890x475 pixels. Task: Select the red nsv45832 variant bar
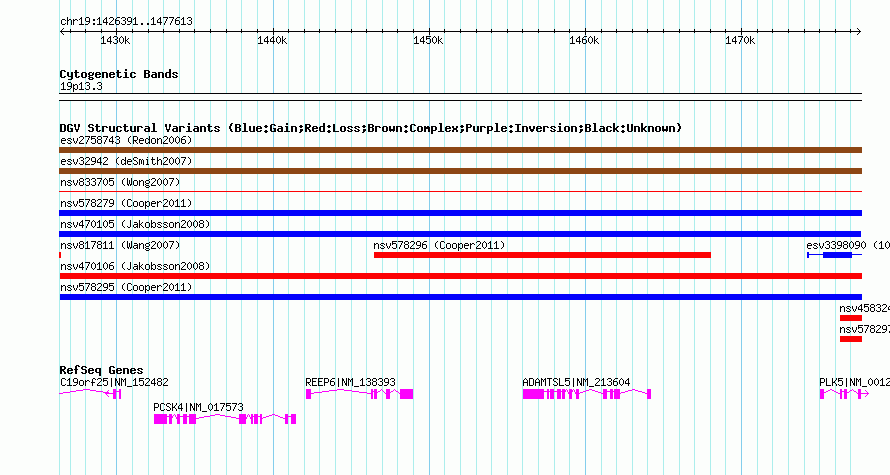[x=851, y=318]
